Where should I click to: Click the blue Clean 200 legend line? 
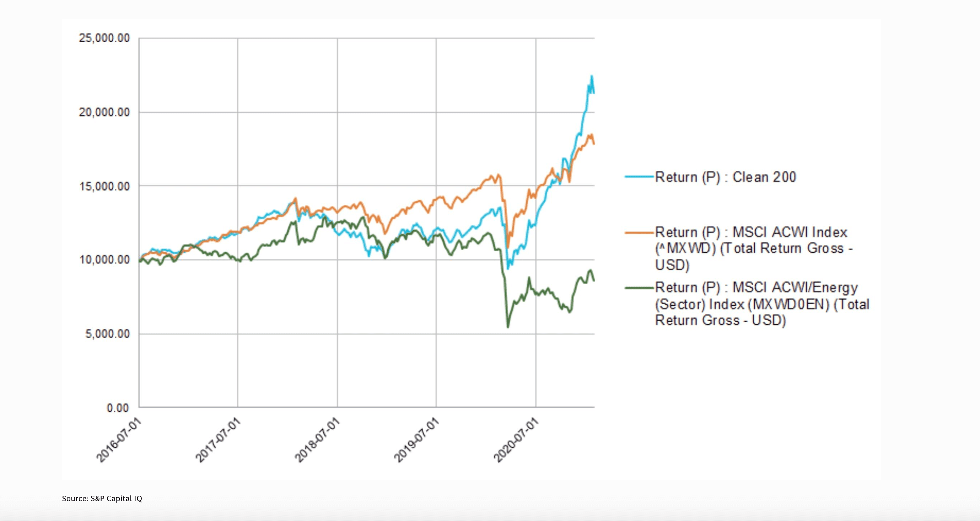pyautogui.click(x=639, y=177)
